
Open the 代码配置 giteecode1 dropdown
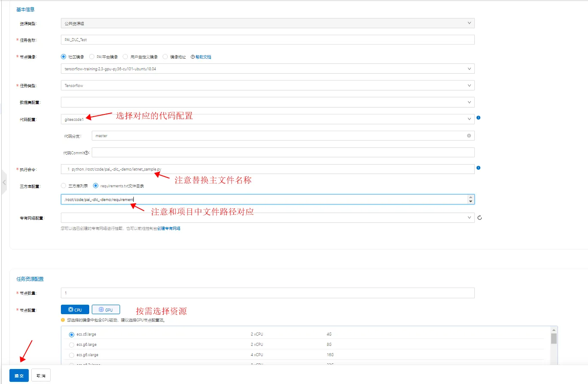[268, 119]
